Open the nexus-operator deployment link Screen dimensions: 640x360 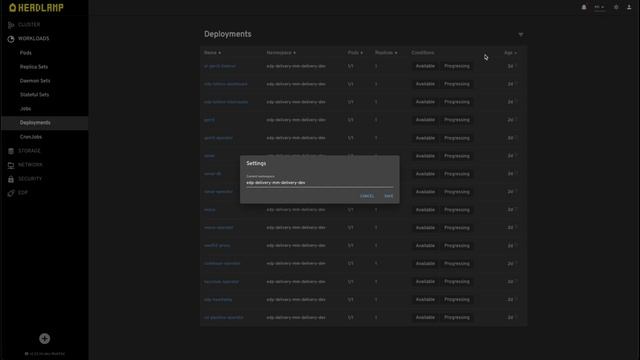(218, 228)
